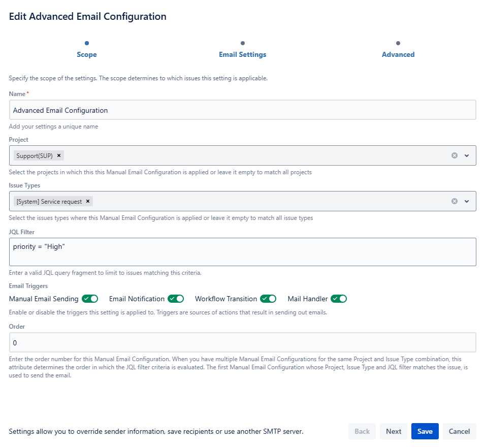
Task: Clear all selected projects
Action: [x=455, y=155]
